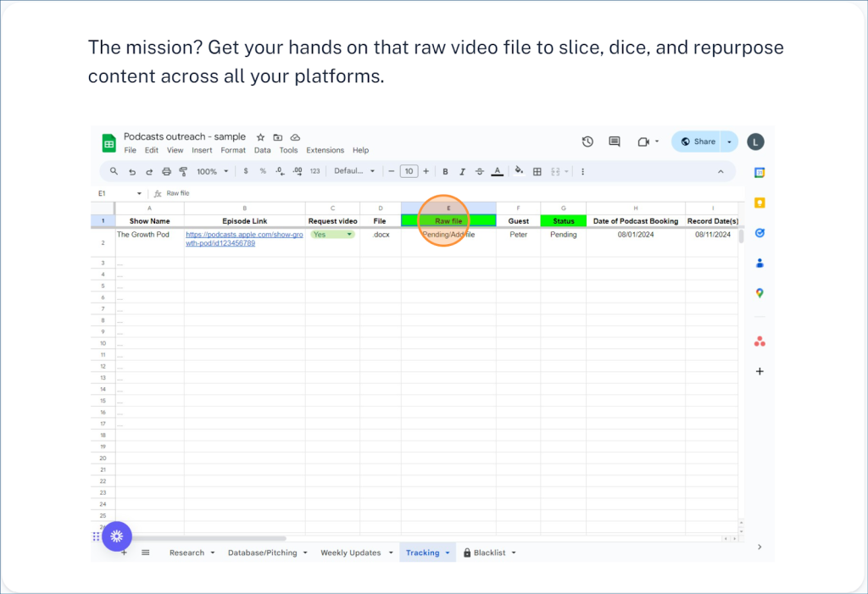This screenshot has height=594, width=868.
Task: Click the Share button
Action: pyautogui.click(x=697, y=142)
